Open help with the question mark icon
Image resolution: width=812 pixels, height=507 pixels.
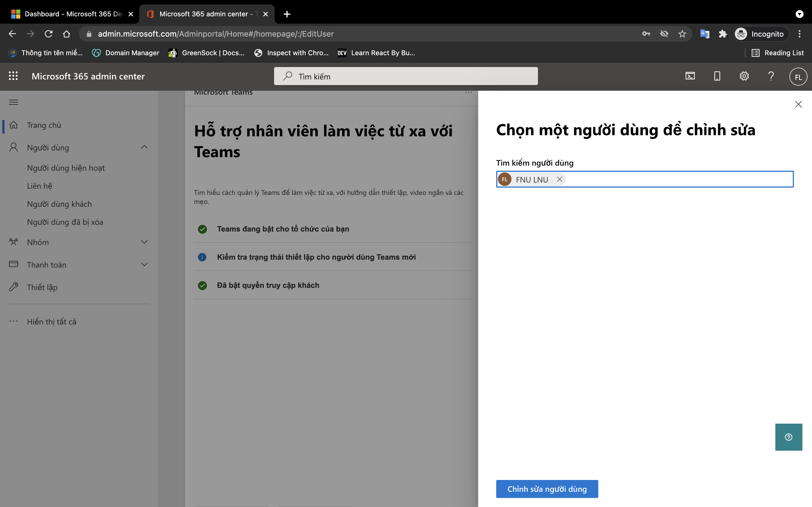pos(771,76)
